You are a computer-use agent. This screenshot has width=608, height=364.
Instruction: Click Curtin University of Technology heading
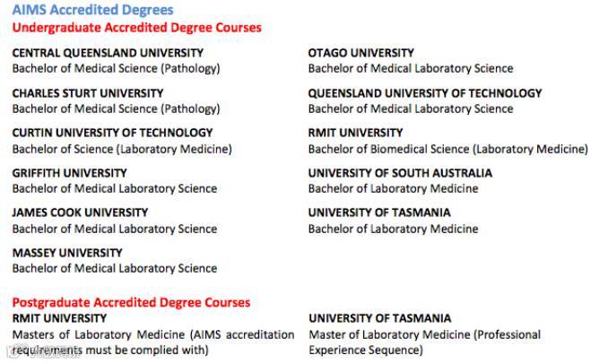(x=112, y=133)
